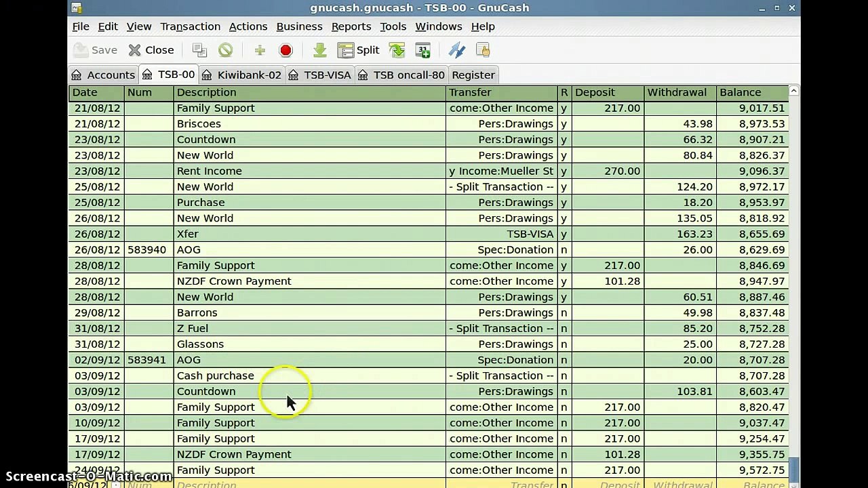Click the 43.98 withdrawal amount
This screenshot has width=868, height=488.
(698, 124)
